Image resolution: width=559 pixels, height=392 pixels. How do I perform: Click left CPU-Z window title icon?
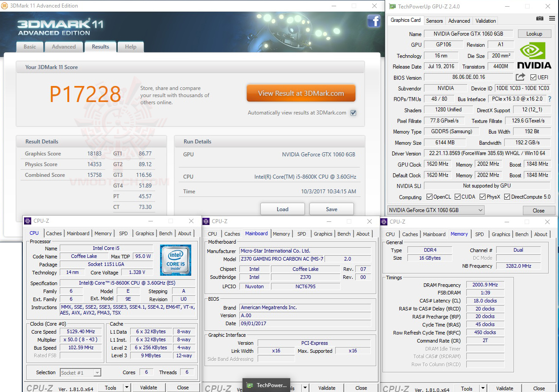(28, 221)
